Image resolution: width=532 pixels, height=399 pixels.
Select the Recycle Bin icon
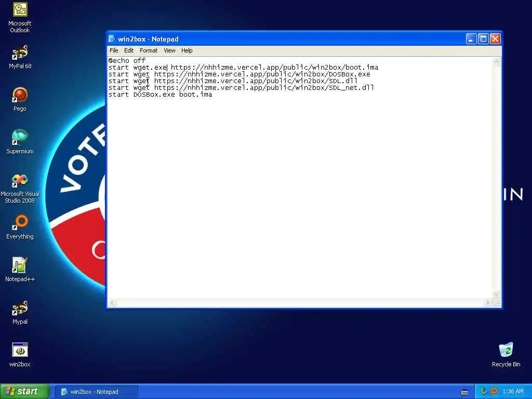(506, 355)
